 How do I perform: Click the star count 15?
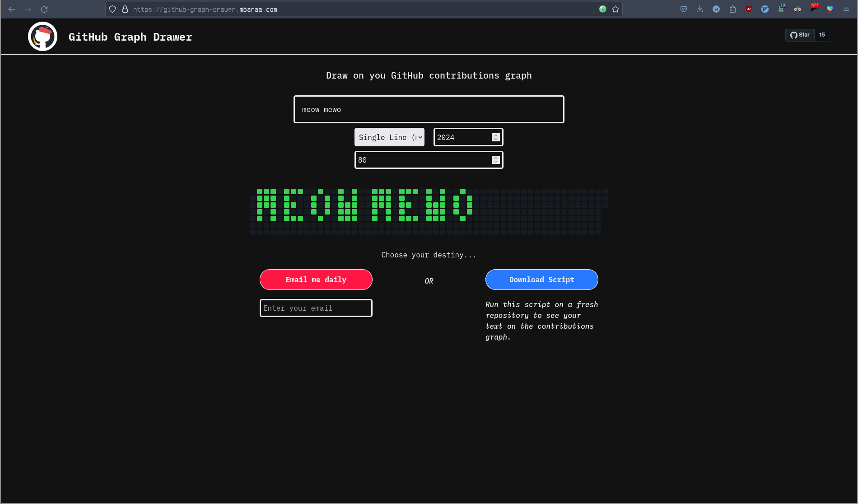(822, 35)
